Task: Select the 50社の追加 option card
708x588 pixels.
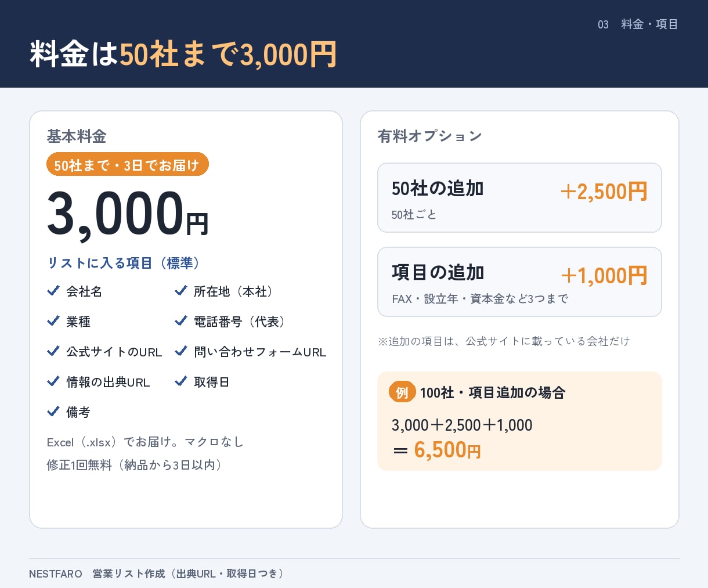Action: click(519, 197)
